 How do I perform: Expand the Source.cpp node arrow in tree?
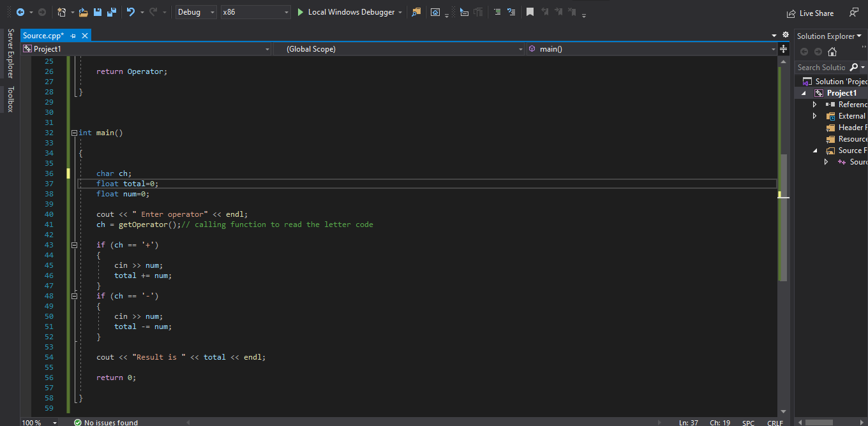click(x=826, y=162)
